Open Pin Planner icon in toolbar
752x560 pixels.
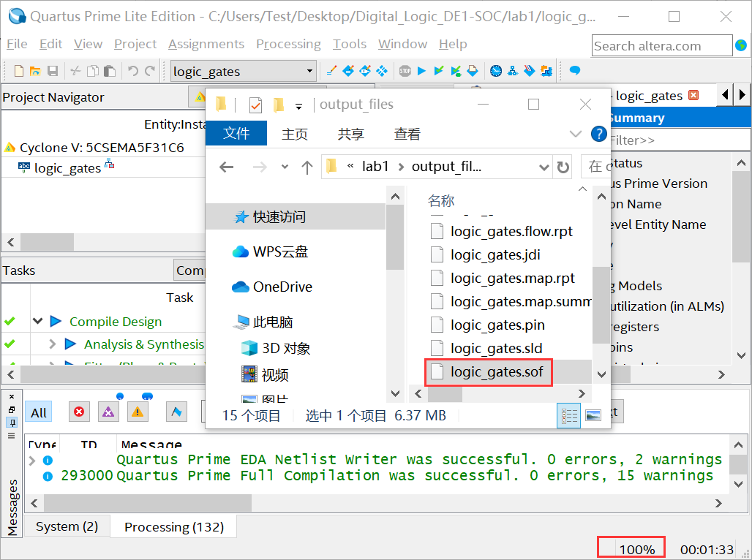click(365, 71)
